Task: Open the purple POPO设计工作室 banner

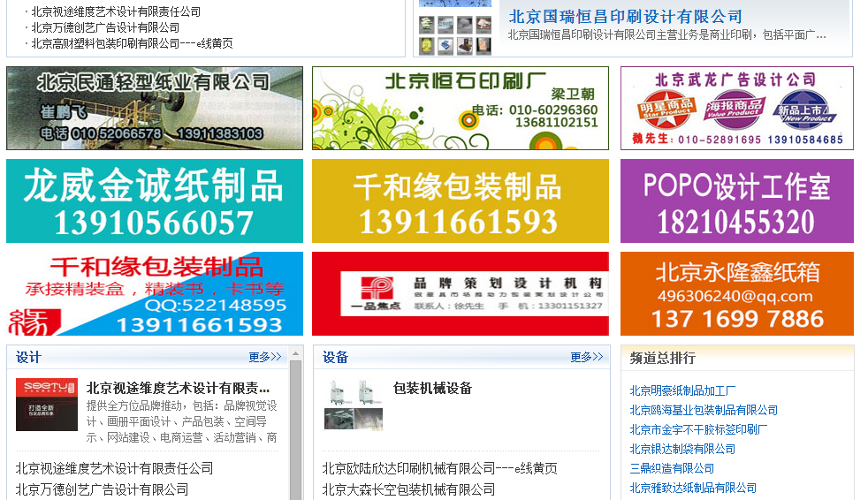Action: pyautogui.click(x=736, y=201)
